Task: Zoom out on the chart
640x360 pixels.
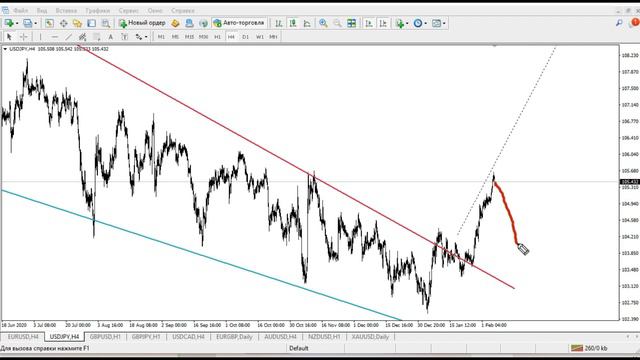Action: [337, 23]
